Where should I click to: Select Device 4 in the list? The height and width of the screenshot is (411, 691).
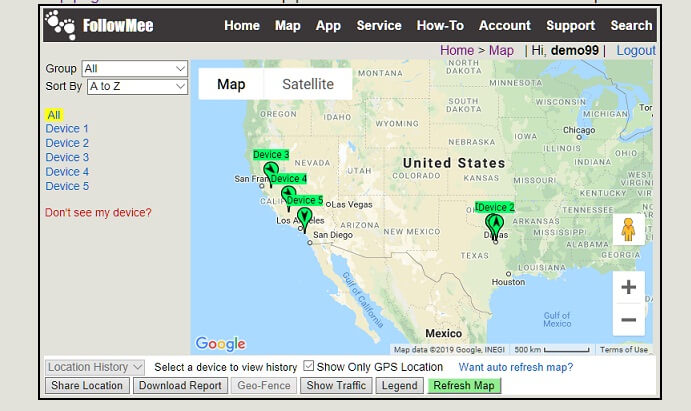[67, 172]
